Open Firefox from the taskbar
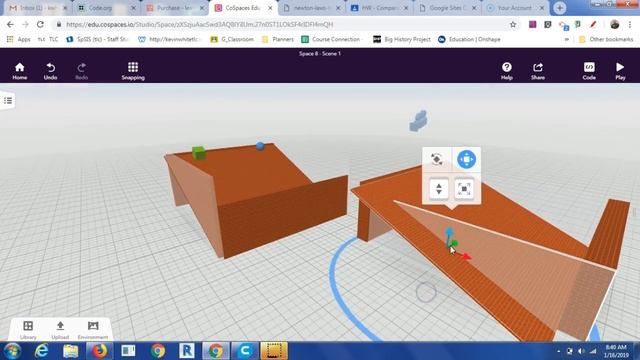This screenshot has height=360, width=640. [x=99, y=351]
